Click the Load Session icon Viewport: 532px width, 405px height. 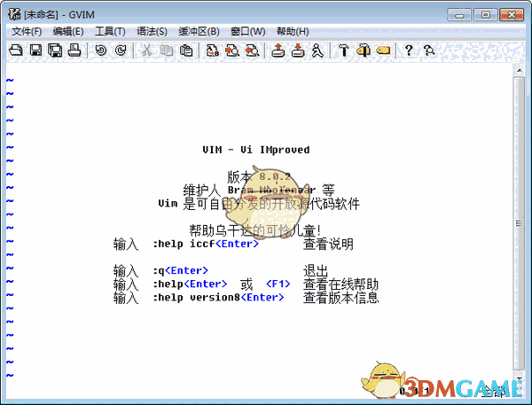point(278,51)
